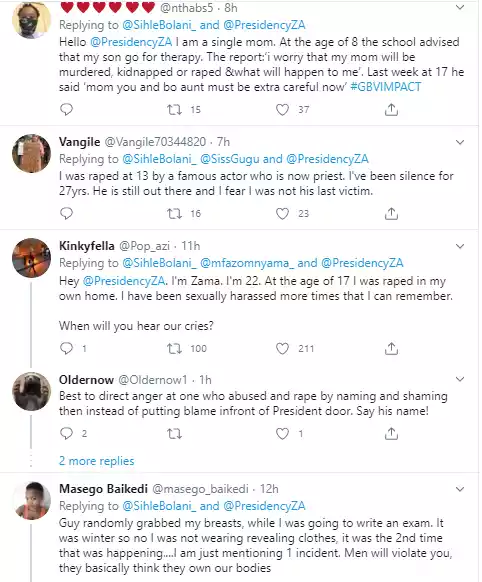Screen dimensions: 482x582
Task: Open the @SissGugu mention in Vangile's reply
Action: pos(230,159)
